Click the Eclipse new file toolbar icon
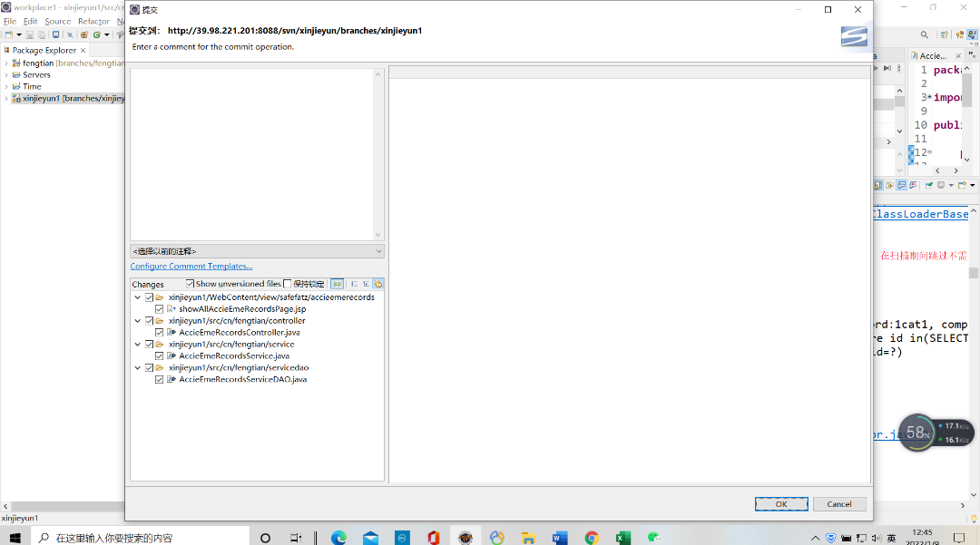Image resolution: width=980 pixels, height=545 pixels. 9,34
